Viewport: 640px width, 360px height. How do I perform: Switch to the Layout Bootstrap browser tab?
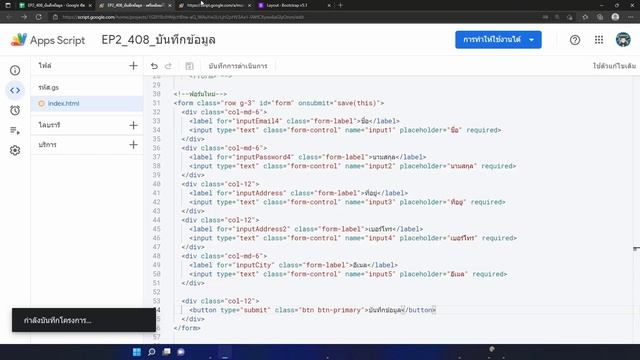294,5
